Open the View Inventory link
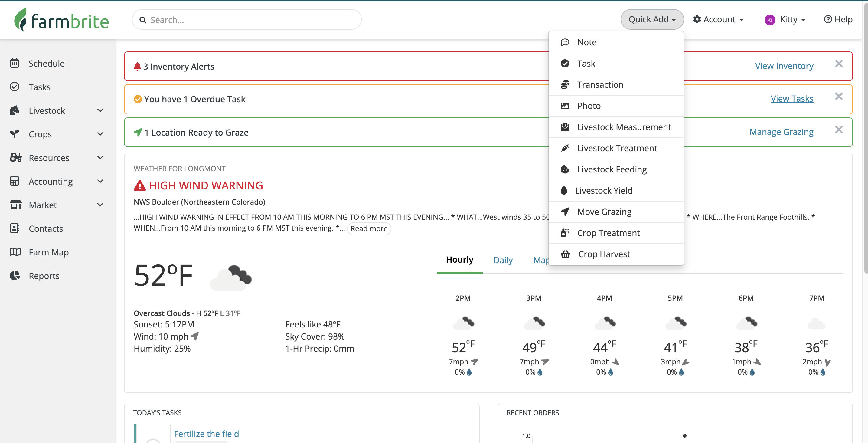The height and width of the screenshot is (443, 868). pos(784,66)
